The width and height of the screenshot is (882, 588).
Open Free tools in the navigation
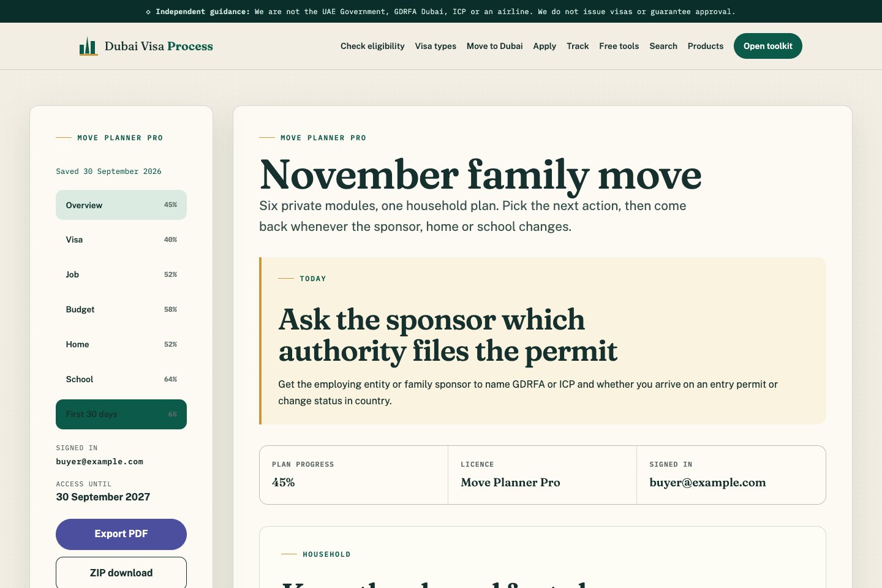[x=619, y=46]
